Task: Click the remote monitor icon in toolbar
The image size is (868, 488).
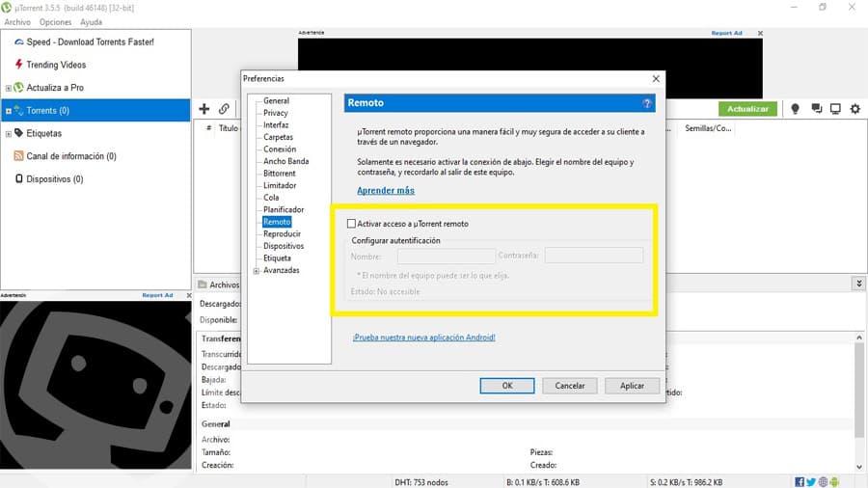Action: click(835, 109)
